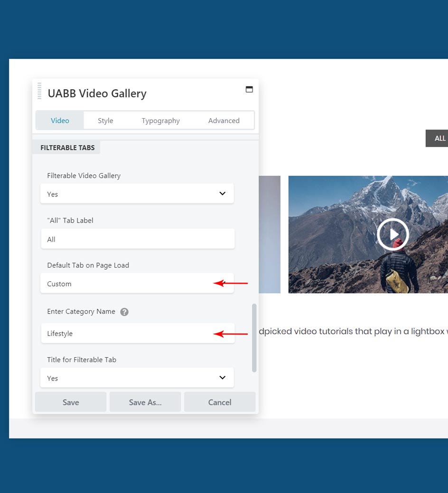Grab the settings panel drag handle
The width and height of the screenshot is (448, 493).
tap(39, 91)
